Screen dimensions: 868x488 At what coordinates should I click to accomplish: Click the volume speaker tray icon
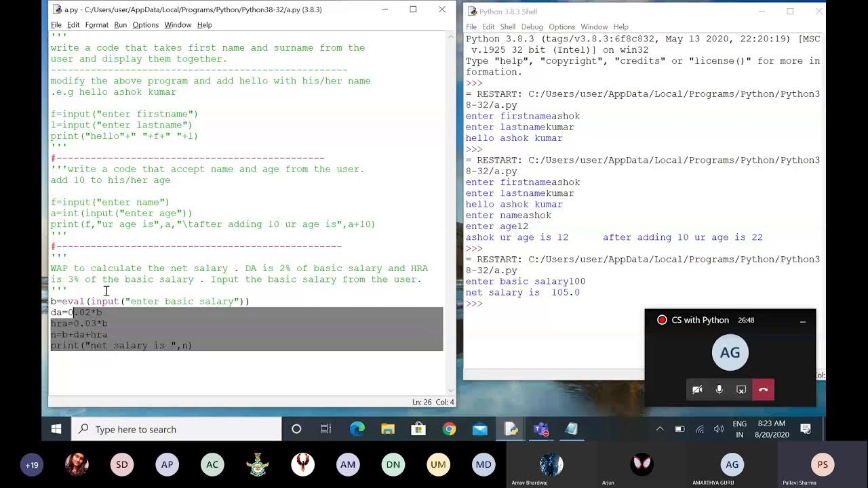[719, 429]
